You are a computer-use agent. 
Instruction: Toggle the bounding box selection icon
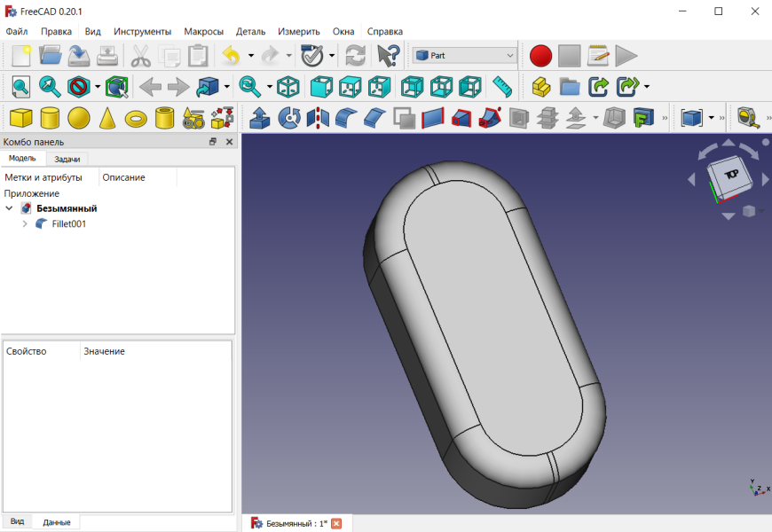[116, 87]
